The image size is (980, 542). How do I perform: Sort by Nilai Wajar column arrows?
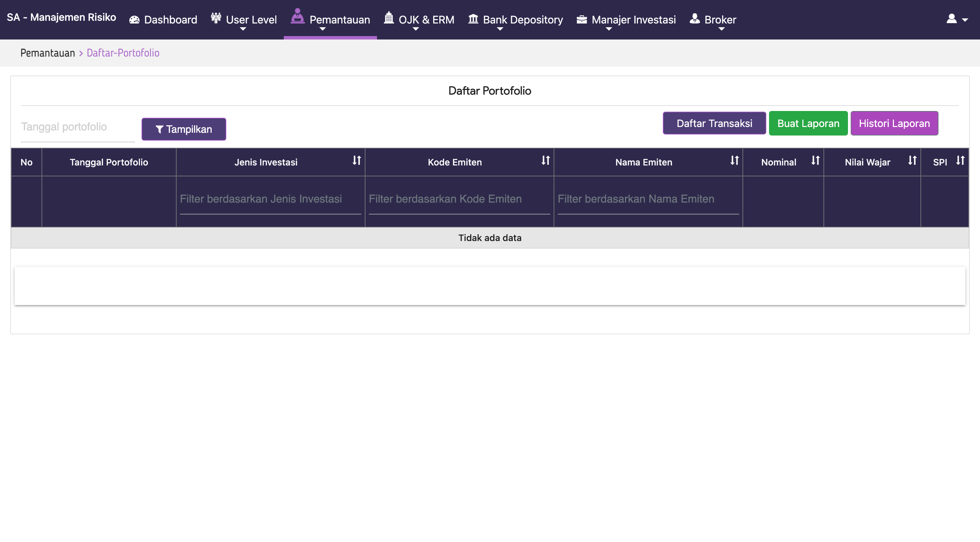tap(912, 160)
